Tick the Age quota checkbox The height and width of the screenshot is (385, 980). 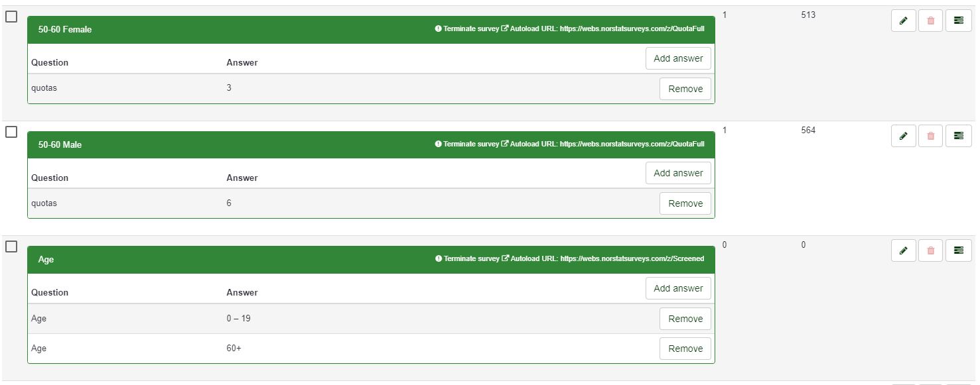[11, 247]
